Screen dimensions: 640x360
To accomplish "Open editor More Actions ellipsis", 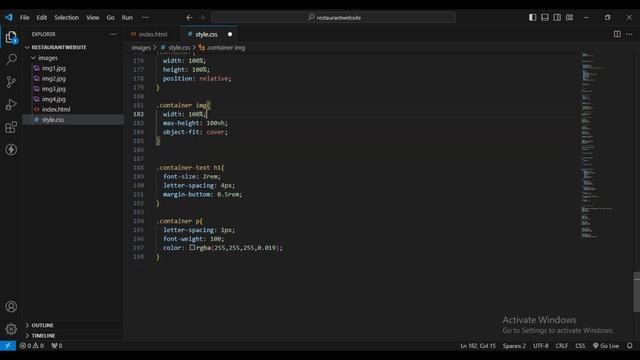I will (x=629, y=34).
